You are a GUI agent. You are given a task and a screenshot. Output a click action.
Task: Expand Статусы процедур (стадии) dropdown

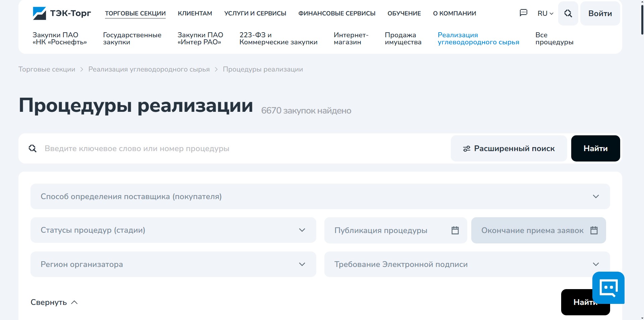[x=173, y=230]
